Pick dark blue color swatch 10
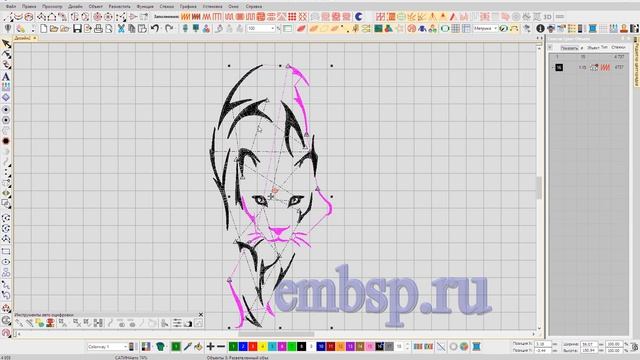This screenshot has width=640, height=360. click(x=321, y=347)
